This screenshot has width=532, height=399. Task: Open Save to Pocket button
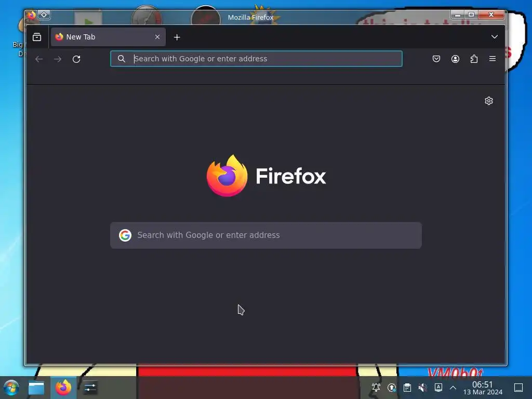point(436,59)
